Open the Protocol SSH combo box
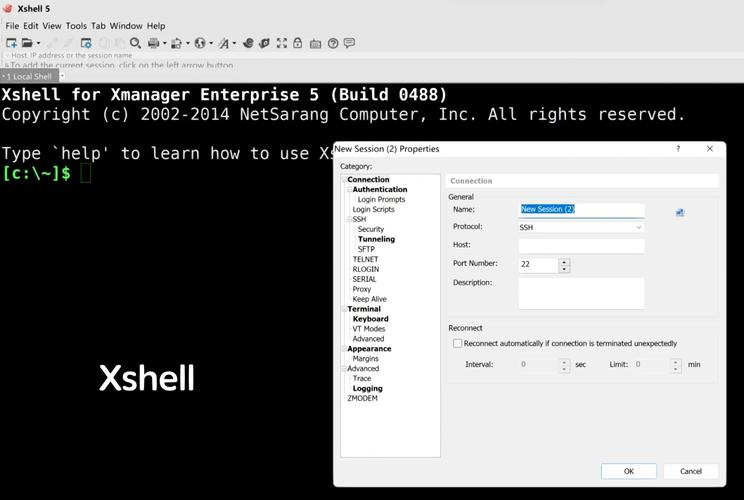 pyautogui.click(x=581, y=227)
